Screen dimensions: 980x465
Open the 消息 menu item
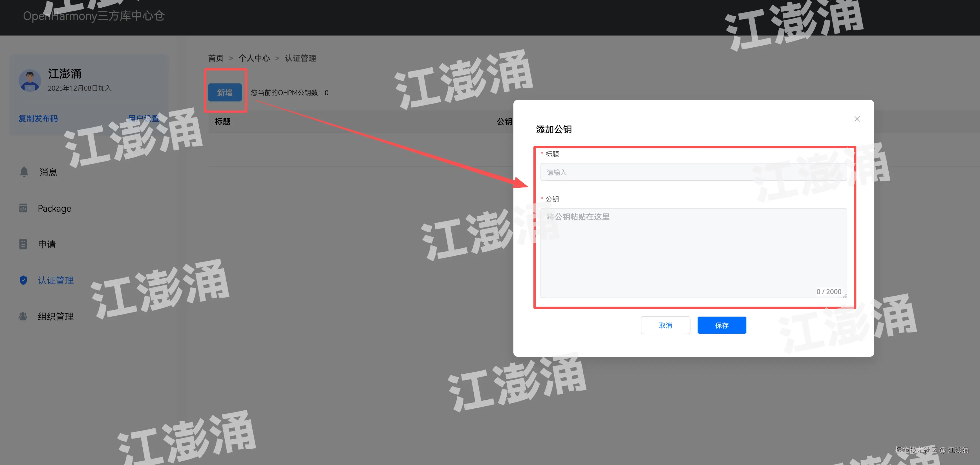click(x=48, y=172)
